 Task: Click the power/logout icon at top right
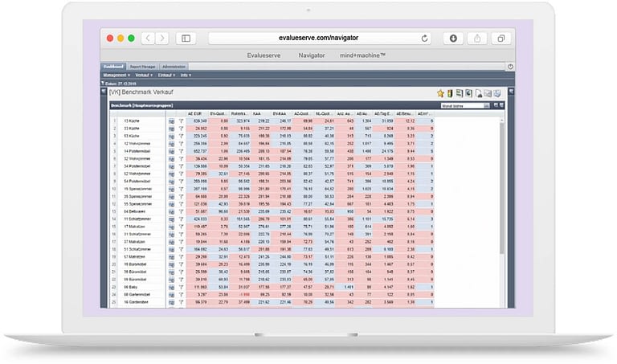pyautogui.click(x=510, y=67)
